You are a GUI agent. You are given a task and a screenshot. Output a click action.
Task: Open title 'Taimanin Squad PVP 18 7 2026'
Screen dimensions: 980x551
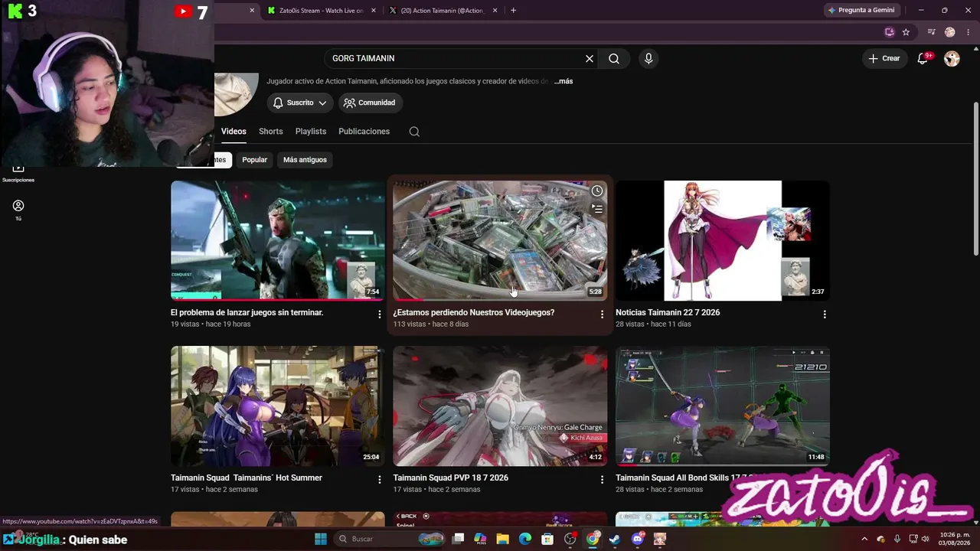[451, 478]
